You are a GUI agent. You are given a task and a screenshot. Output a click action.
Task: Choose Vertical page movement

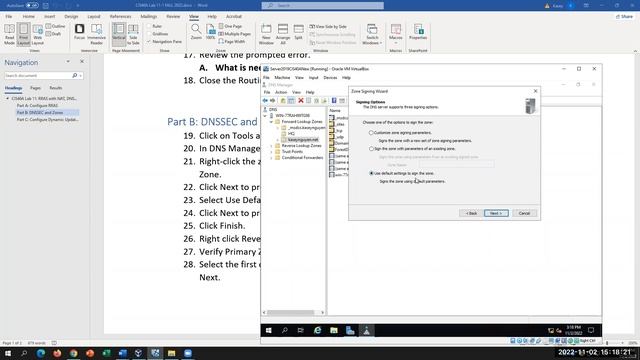[119, 34]
